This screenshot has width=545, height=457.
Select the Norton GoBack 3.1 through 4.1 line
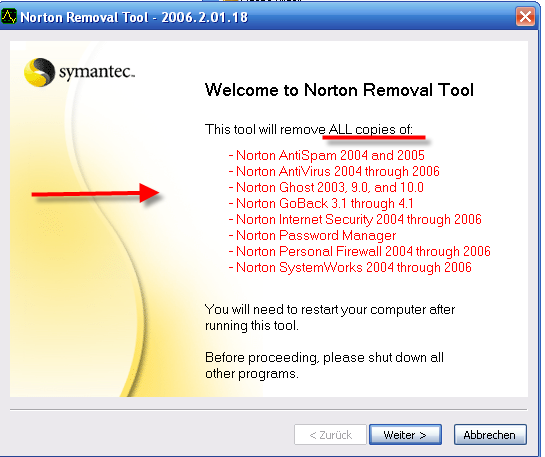coord(321,203)
